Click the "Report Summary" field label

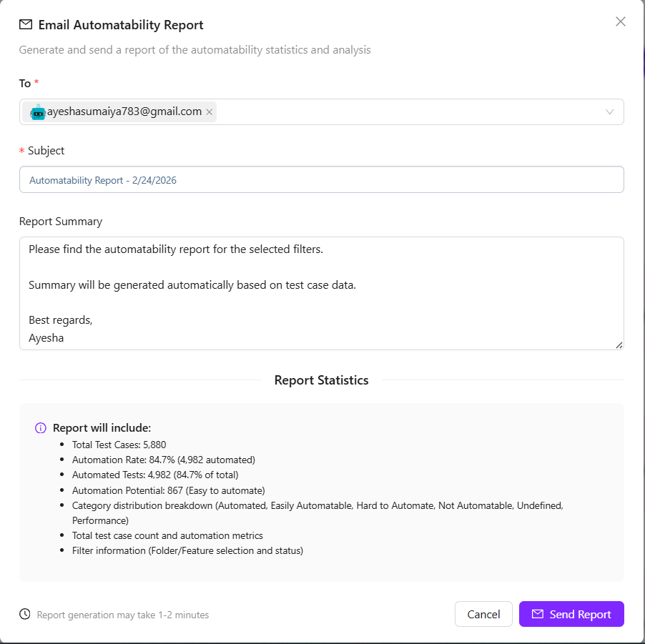point(61,222)
